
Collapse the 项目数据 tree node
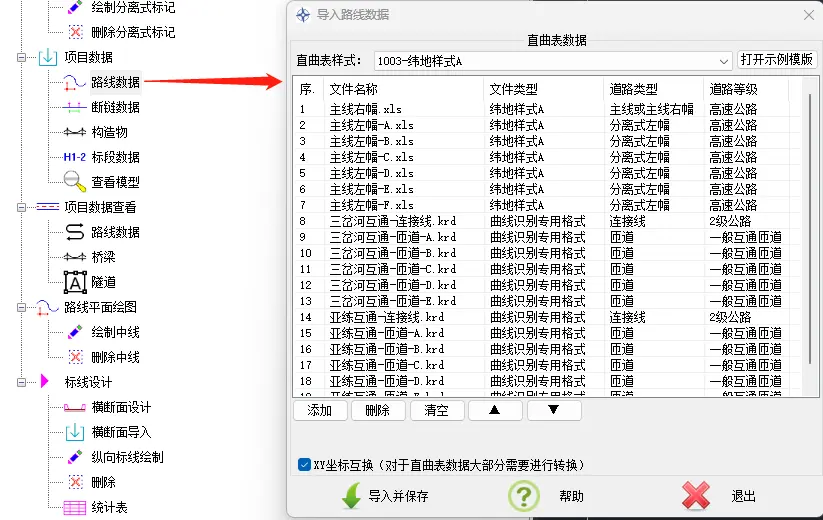[21, 57]
